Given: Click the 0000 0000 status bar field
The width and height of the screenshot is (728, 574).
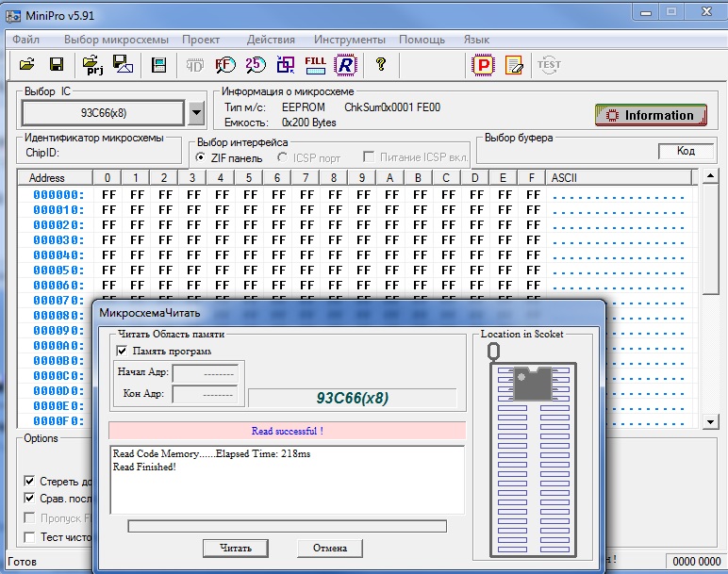Looking at the screenshot, I should click(697, 562).
